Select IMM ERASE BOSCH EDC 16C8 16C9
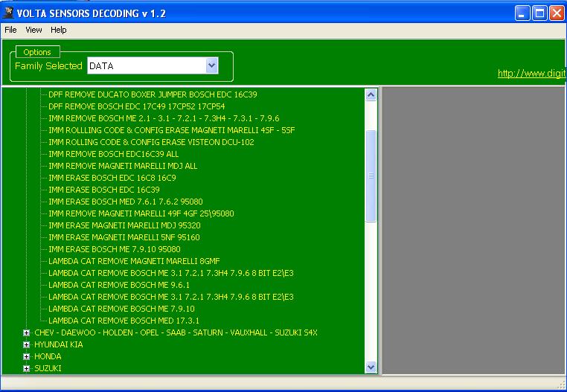The width and height of the screenshot is (567, 392). (112, 179)
